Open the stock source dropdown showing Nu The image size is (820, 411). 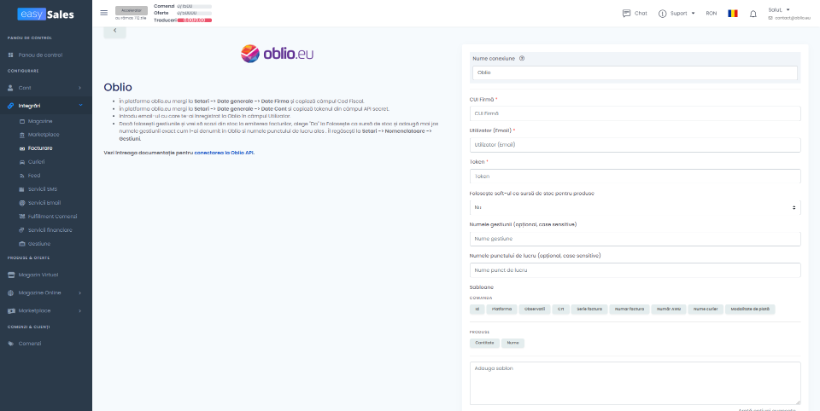635,208
